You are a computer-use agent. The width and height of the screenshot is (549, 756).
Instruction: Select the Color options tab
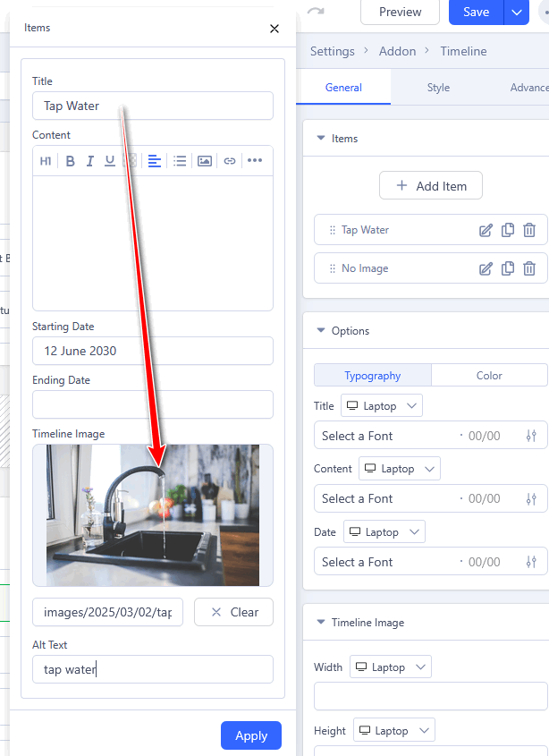pos(489,375)
